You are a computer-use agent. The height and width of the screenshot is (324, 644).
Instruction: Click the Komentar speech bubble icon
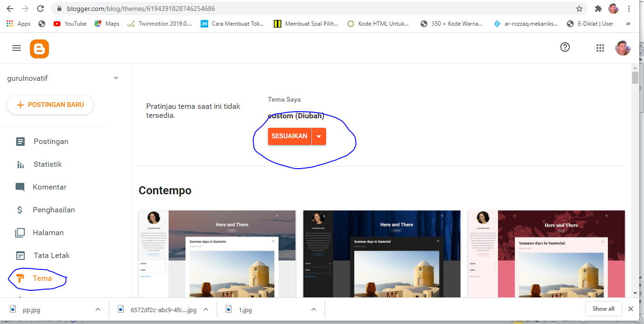pos(20,187)
